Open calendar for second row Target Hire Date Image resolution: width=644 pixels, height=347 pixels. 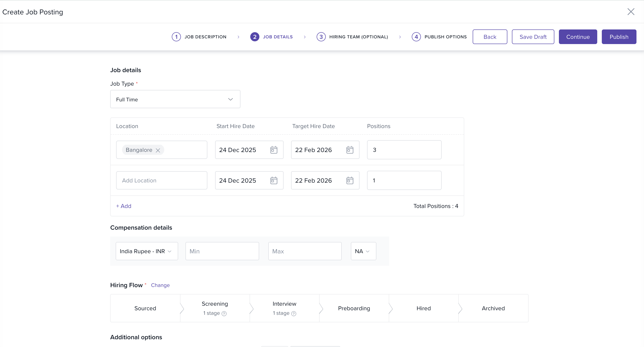(x=349, y=180)
